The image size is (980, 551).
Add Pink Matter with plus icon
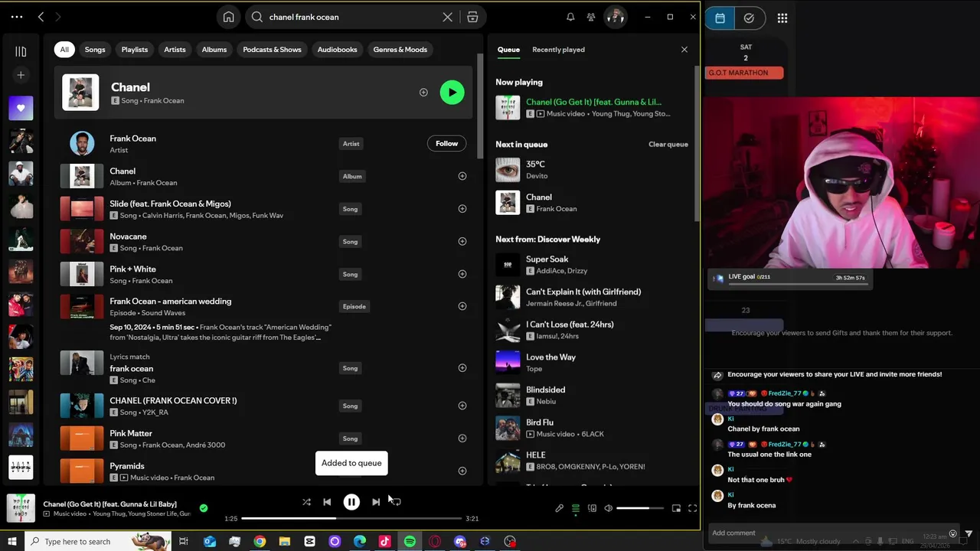[x=462, y=439]
